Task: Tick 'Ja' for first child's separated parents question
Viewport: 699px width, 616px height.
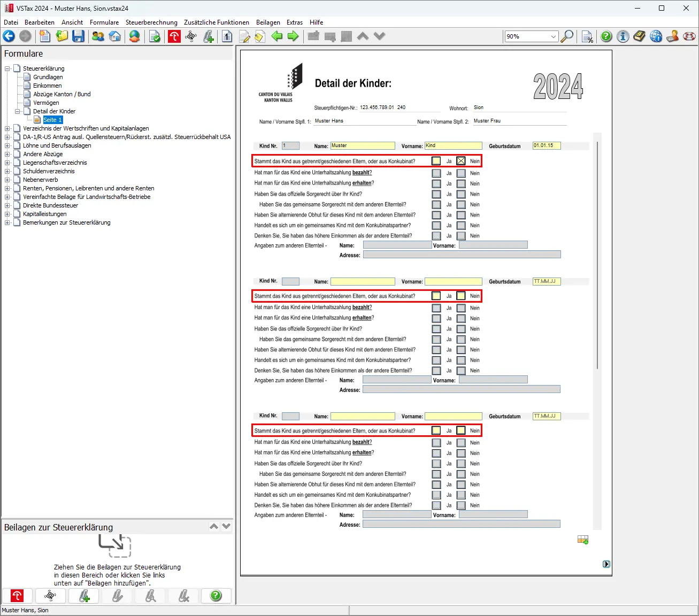Action: pos(436,161)
